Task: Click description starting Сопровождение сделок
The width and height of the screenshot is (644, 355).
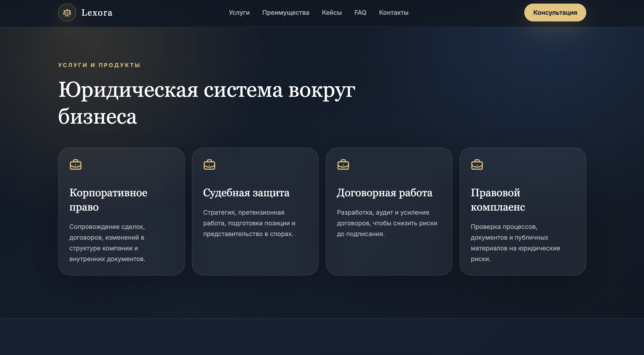Action: 107,243
